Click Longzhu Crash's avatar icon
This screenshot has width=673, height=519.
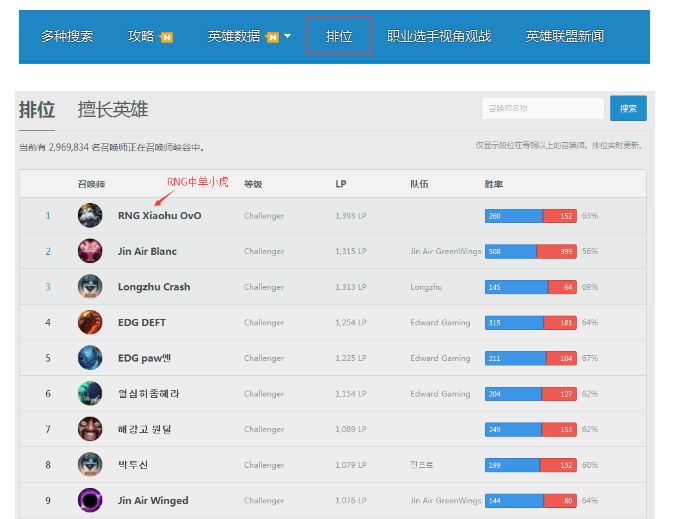90,286
